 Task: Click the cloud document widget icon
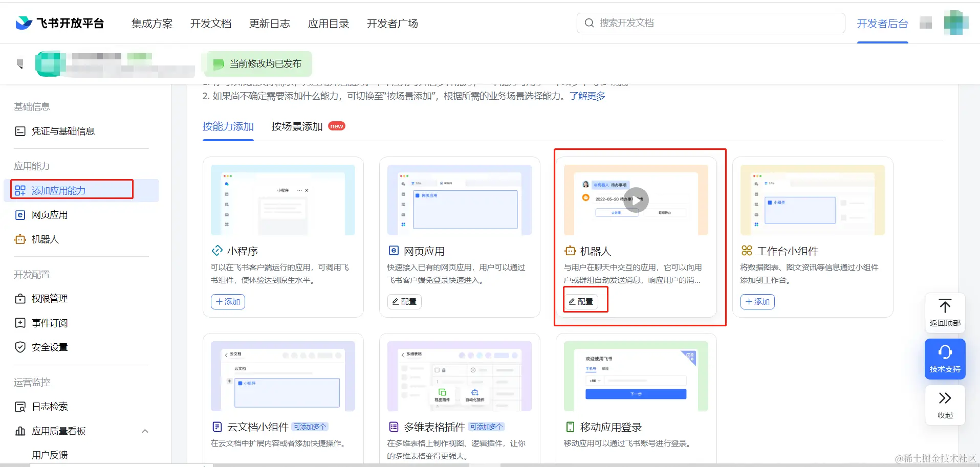tap(217, 427)
